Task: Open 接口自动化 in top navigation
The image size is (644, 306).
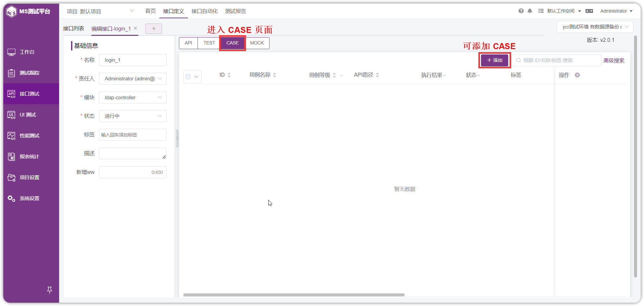Action: click(x=204, y=11)
